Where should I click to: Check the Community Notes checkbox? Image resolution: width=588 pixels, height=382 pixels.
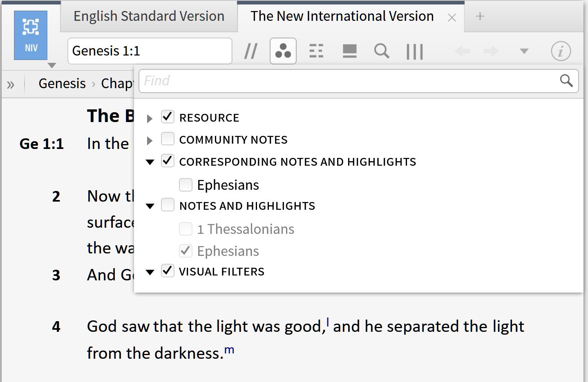coord(168,139)
